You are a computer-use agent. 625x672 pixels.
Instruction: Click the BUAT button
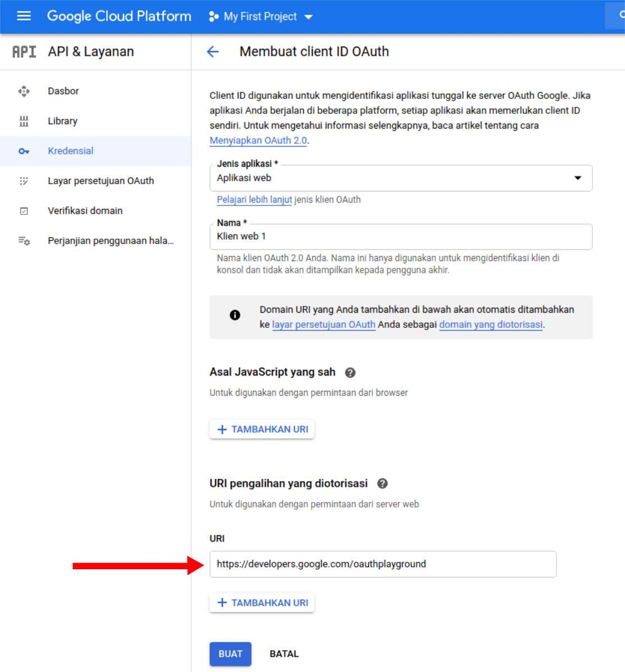tap(230, 653)
